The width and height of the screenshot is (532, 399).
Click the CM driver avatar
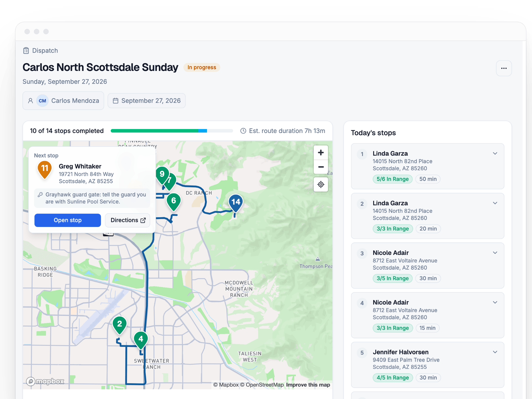point(42,101)
